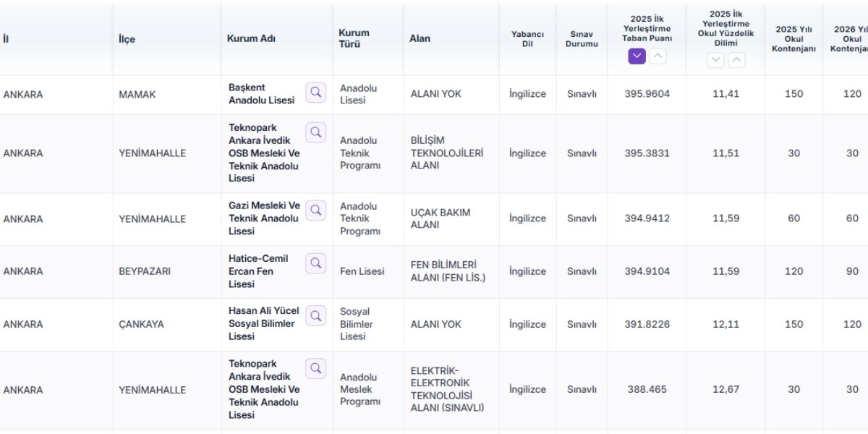
Task: Select the 395.9604 score cell
Action: tap(647, 94)
